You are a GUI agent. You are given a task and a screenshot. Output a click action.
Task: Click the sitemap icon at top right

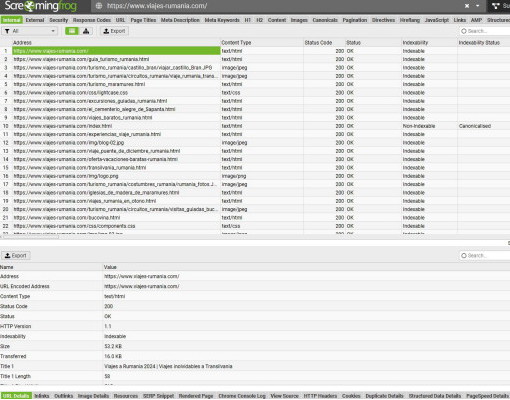click(x=496, y=6)
